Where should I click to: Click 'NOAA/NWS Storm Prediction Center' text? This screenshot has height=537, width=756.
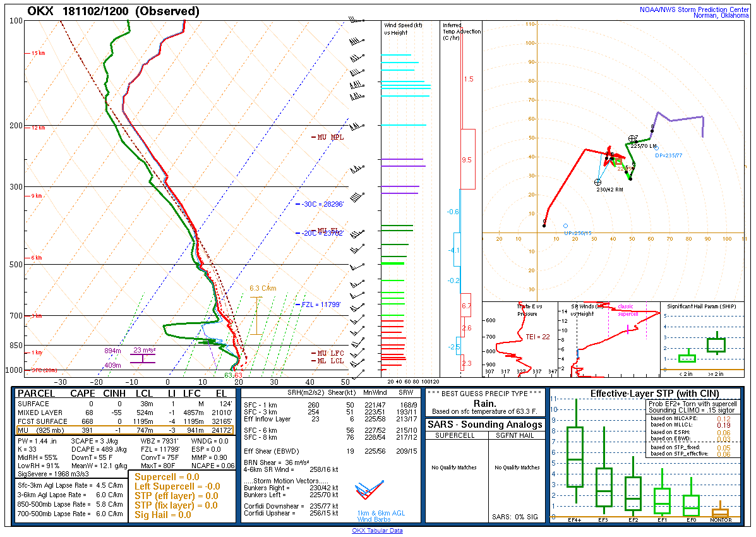coord(694,9)
